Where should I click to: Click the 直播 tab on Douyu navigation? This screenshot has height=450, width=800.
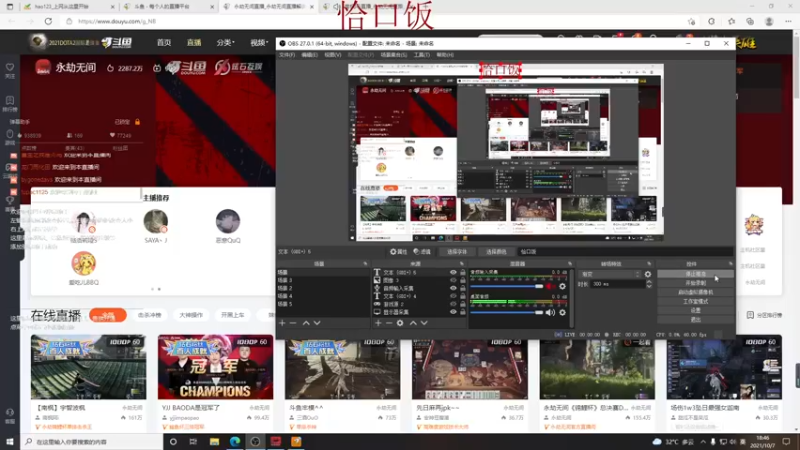coord(194,43)
